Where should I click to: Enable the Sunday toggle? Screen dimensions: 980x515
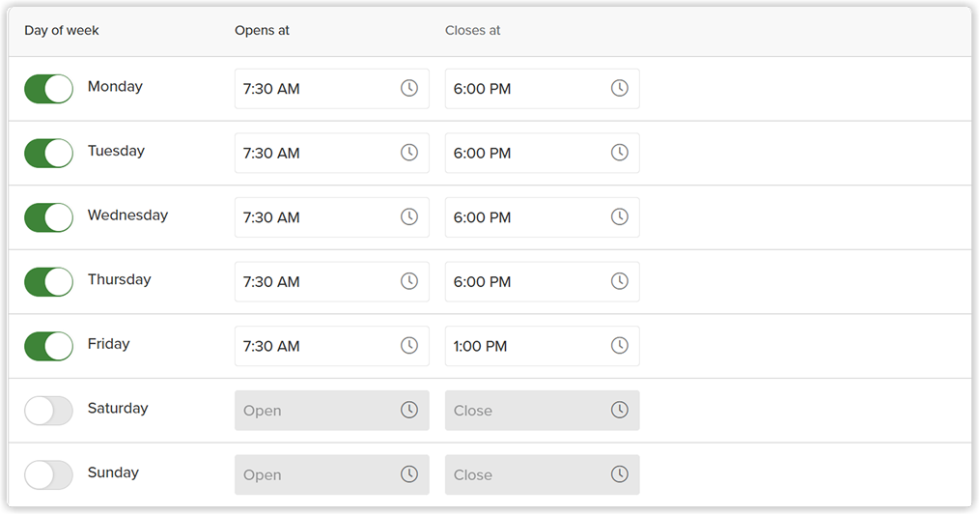tap(48, 475)
